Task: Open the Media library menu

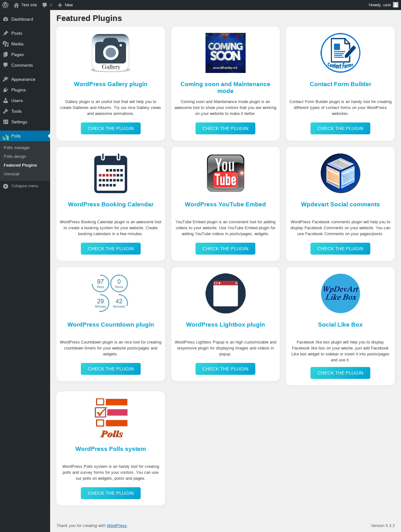Action: pos(25,44)
